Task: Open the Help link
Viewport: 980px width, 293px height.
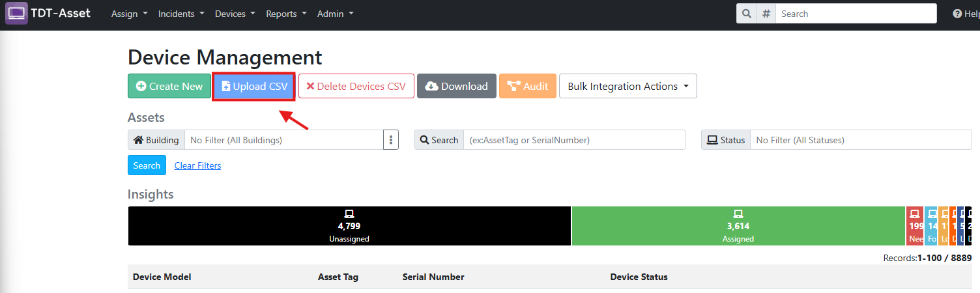Action: [x=966, y=14]
